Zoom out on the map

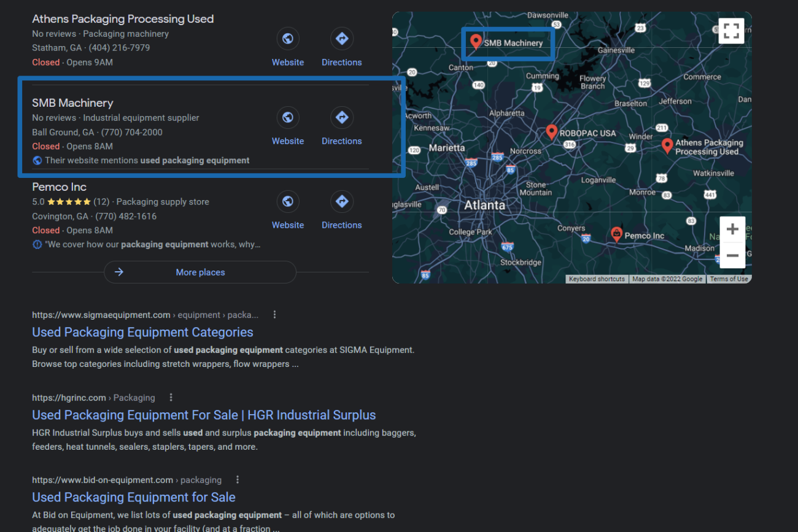point(732,255)
